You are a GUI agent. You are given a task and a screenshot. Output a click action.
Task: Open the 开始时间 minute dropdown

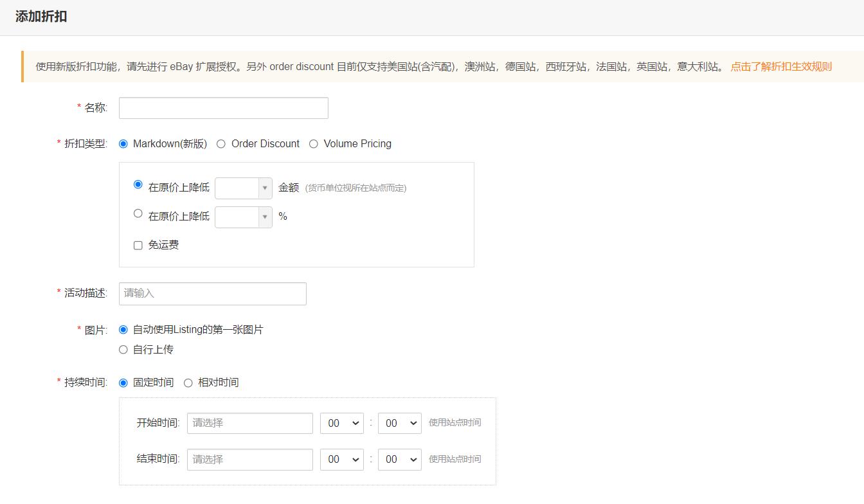click(x=399, y=423)
